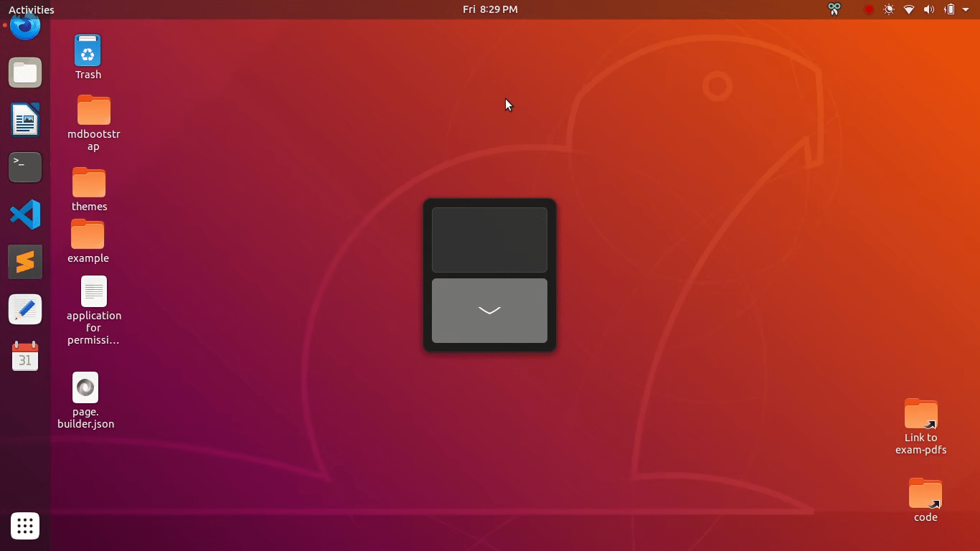Open Visual Studio Code from the dock
980x551 pixels.
pyautogui.click(x=24, y=215)
